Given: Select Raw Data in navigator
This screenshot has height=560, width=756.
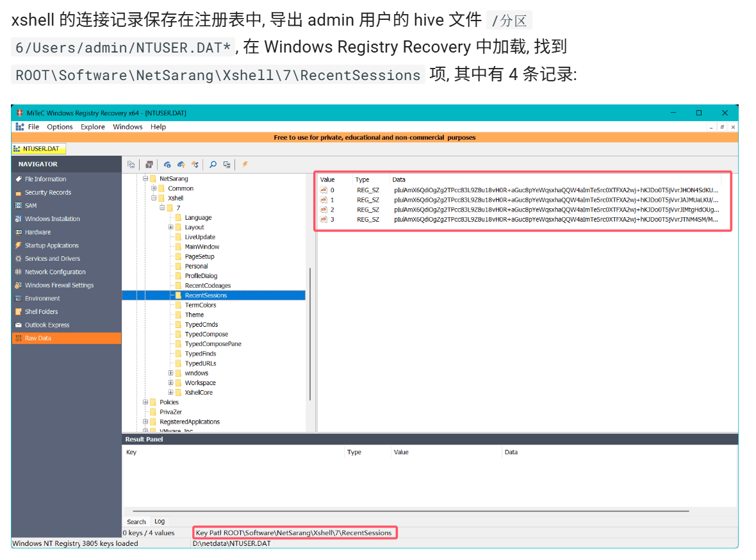Looking at the screenshot, I should coord(67,338).
